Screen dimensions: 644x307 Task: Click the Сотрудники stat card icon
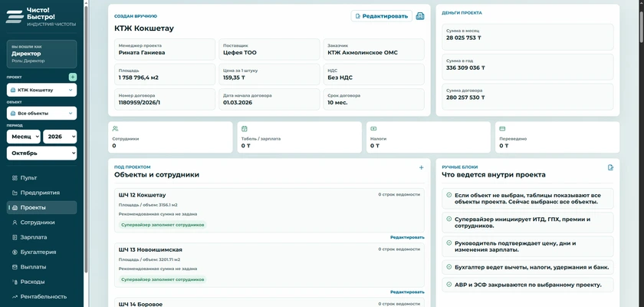[115, 129]
